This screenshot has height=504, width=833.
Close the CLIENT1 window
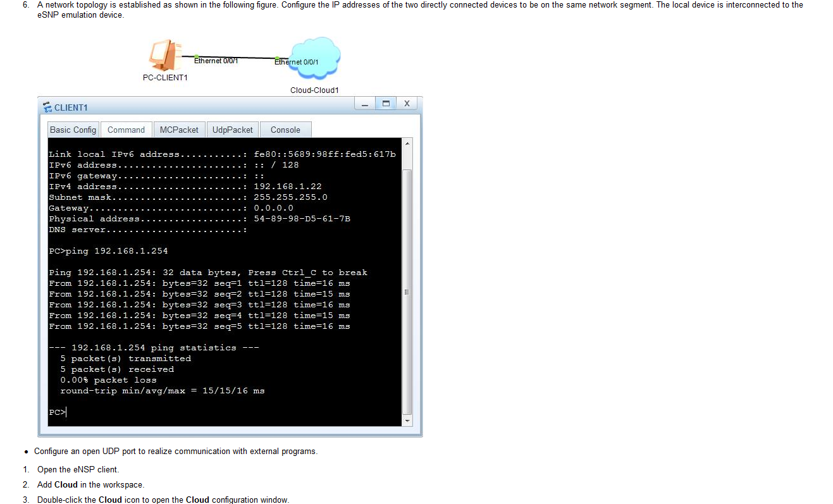pos(407,103)
